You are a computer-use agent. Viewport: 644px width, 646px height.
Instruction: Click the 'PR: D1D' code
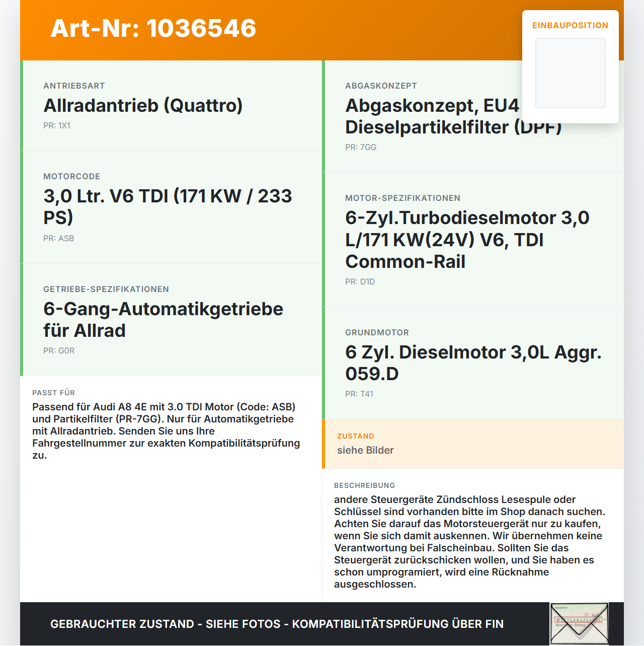360,281
